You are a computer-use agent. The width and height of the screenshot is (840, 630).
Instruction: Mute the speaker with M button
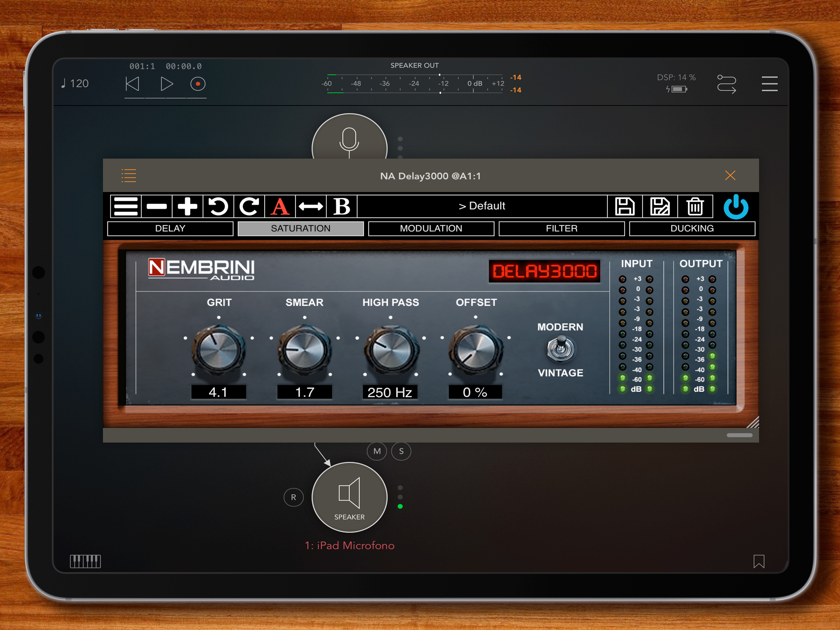pyautogui.click(x=377, y=451)
